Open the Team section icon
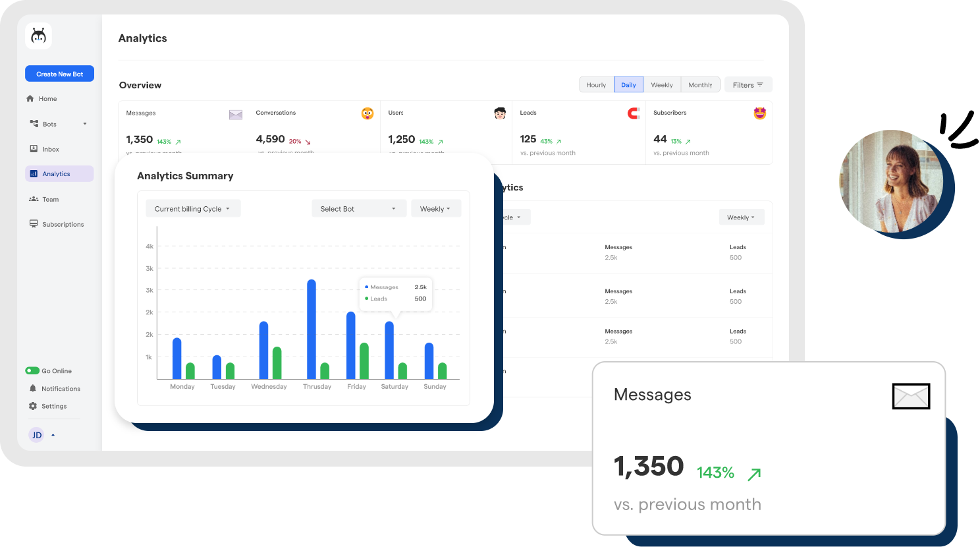This screenshot has height=547, width=980. pyautogui.click(x=34, y=199)
